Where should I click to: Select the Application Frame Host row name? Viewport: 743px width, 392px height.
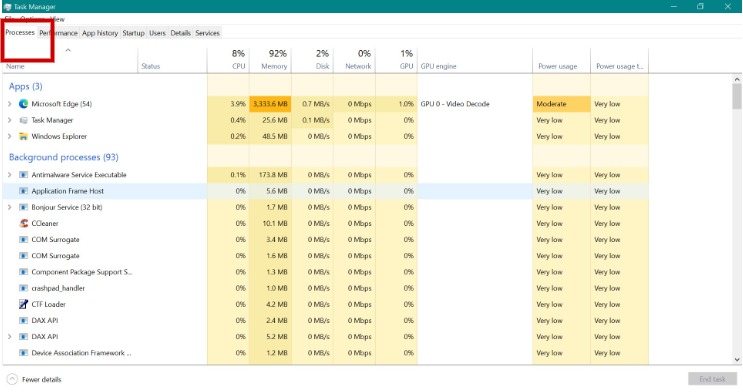pos(68,191)
